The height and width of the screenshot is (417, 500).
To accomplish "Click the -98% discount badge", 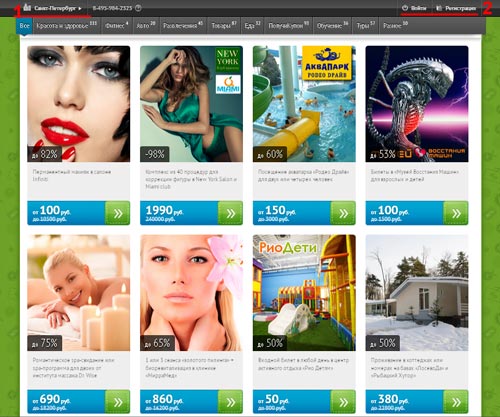I will (154, 154).
